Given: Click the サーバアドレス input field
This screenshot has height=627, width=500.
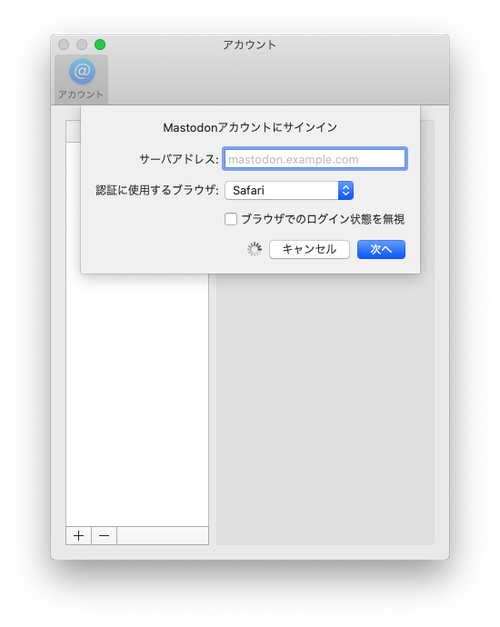Looking at the screenshot, I should tap(315, 159).
